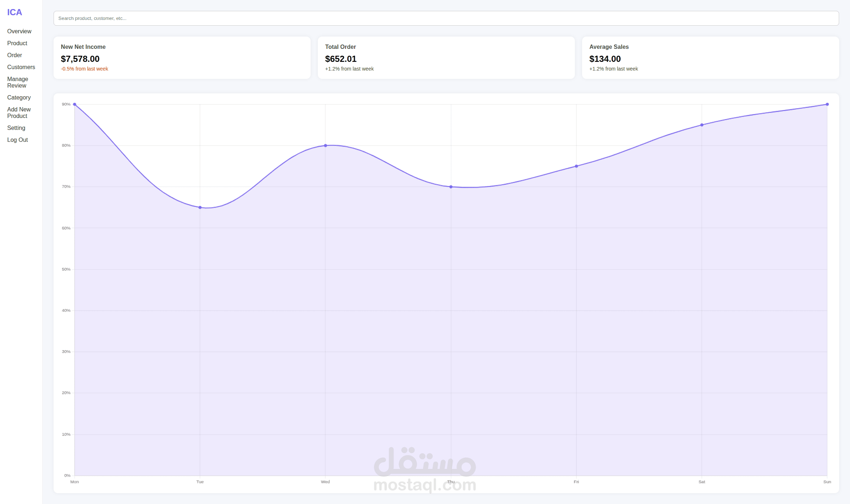Click Tuesday's 65% chart point
The width and height of the screenshot is (850, 504).
tap(200, 208)
